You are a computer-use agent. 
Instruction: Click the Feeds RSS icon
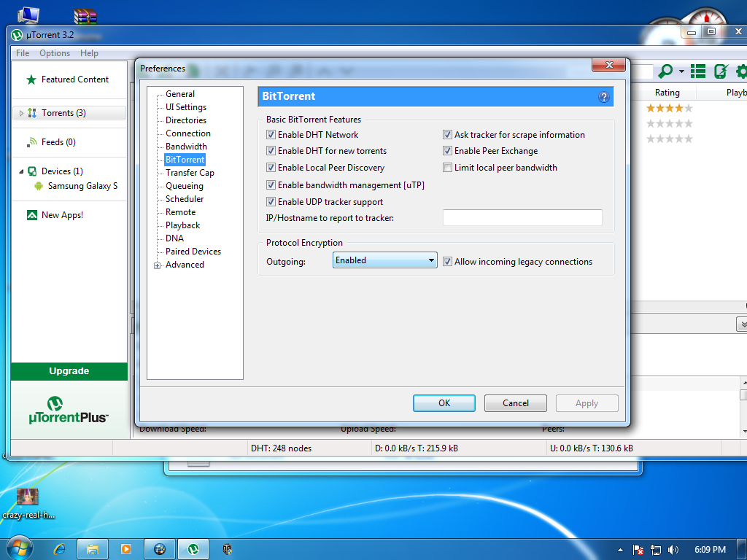[x=32, y=142]
